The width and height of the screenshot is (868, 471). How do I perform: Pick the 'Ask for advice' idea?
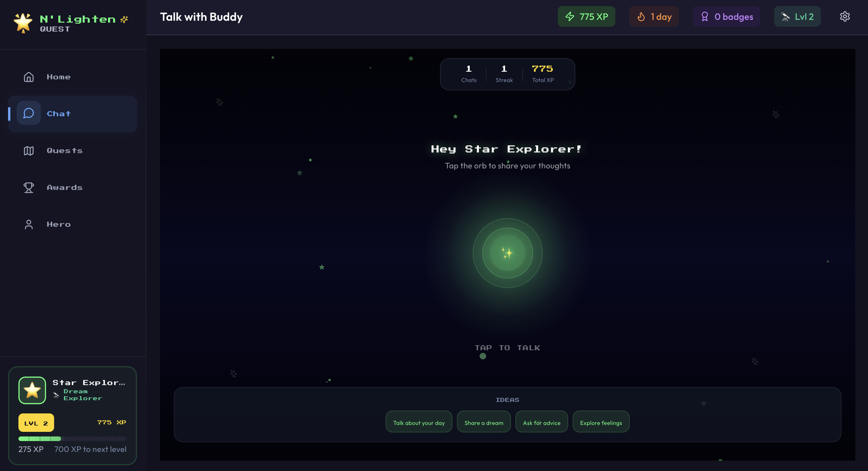click(541, 422)
